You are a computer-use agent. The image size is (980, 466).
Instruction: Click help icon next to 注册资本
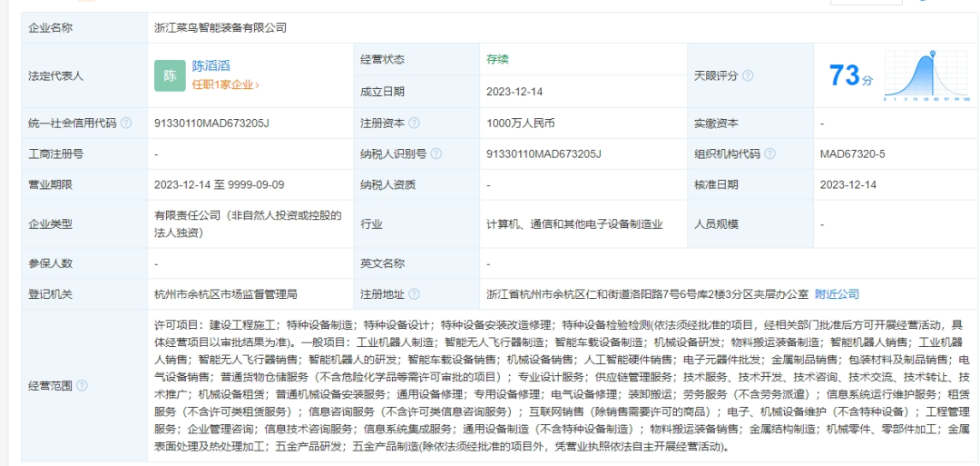[x=414, y=124]
